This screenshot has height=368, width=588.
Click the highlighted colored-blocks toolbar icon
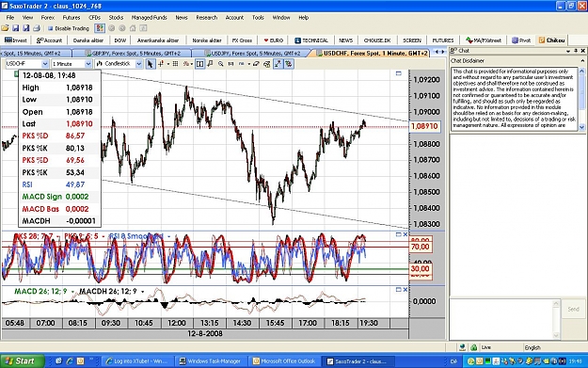pos(100,28)
